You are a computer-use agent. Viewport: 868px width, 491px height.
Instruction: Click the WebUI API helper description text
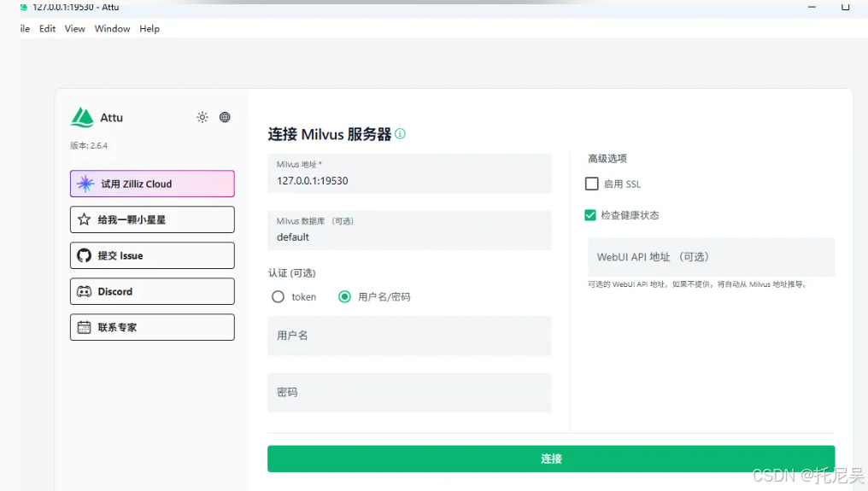(x=697, y=284)
